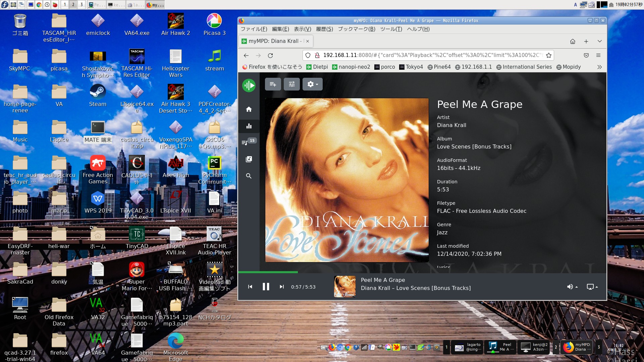The height and width of the screenshot is (362, 644).
Task: Open the search sidebar icon
Action: click(249, 176)
